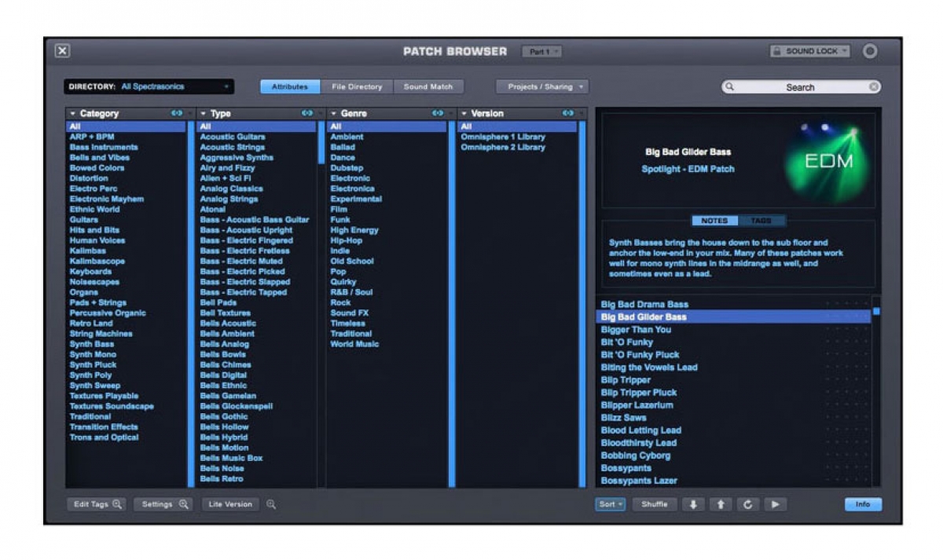Click the magnifier icon on the Settings button
Screen dimensions: 943x560
tap(184, 504)
